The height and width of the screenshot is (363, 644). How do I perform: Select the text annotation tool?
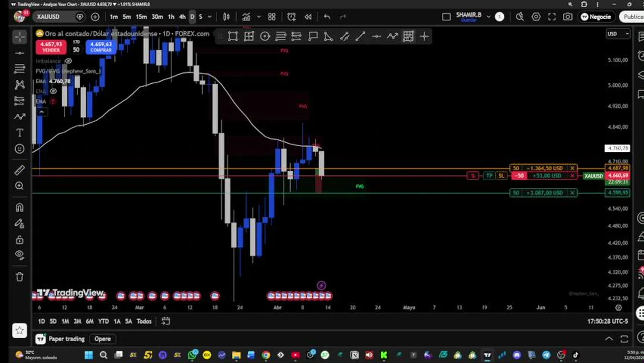pos(20,133)
